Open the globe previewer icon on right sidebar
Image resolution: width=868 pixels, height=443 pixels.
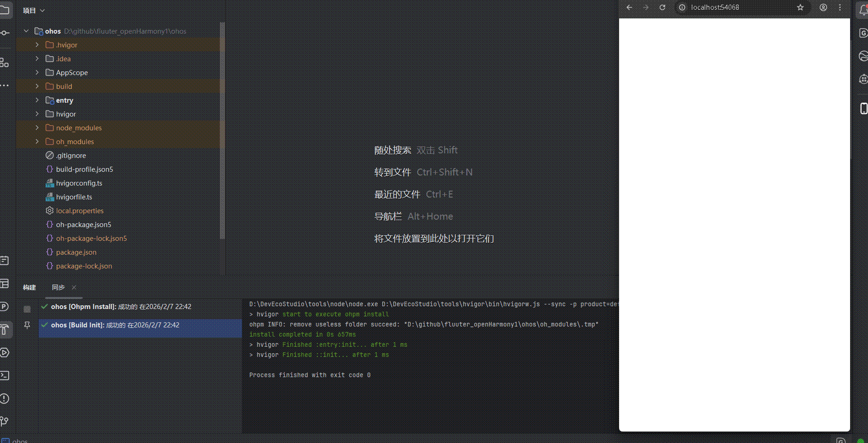coord(863,56)
